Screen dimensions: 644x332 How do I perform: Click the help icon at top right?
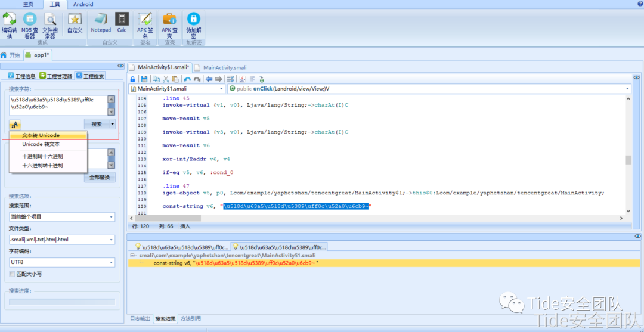(x=639, y=4)
